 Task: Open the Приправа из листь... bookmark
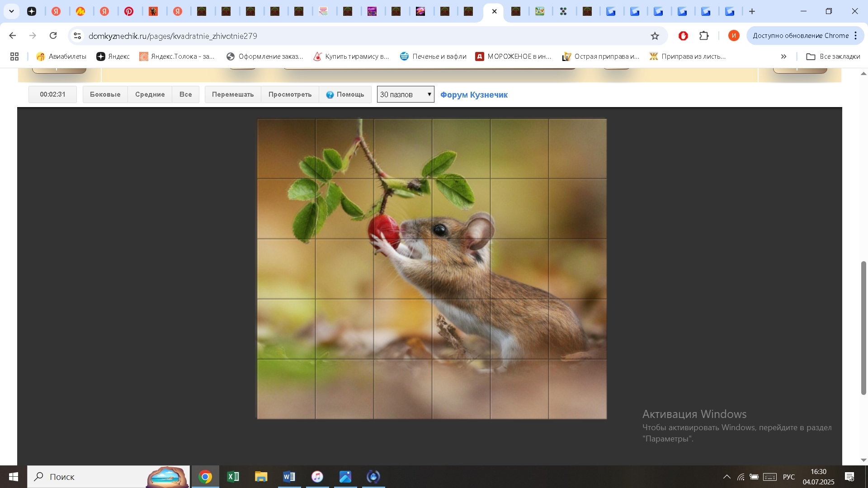pyautogui.click(x=688, y=56)
